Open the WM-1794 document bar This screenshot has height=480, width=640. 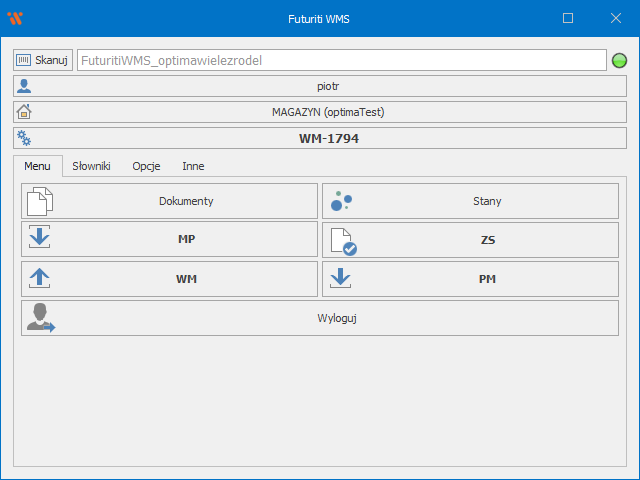pyautogui.click(x=328, y=139)
